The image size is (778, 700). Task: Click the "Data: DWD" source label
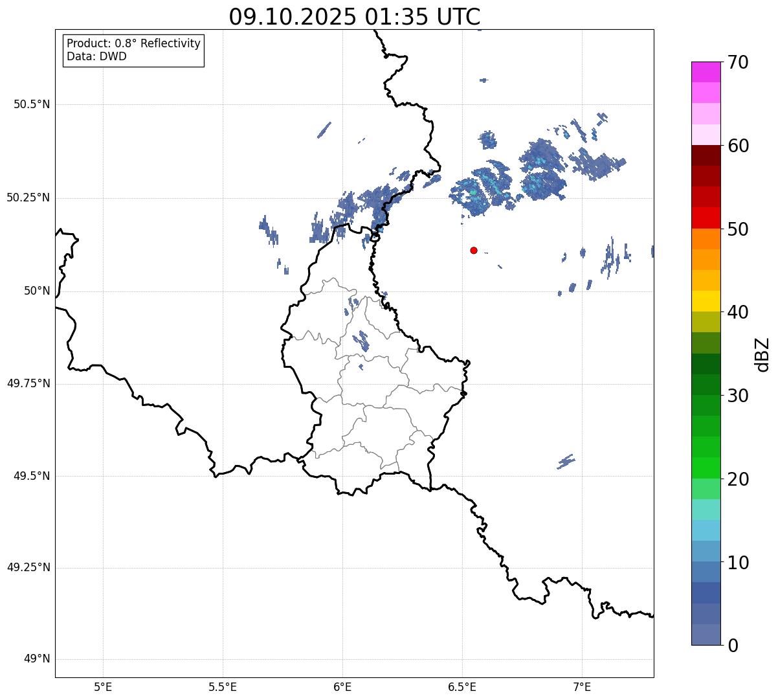pos(96,56)
